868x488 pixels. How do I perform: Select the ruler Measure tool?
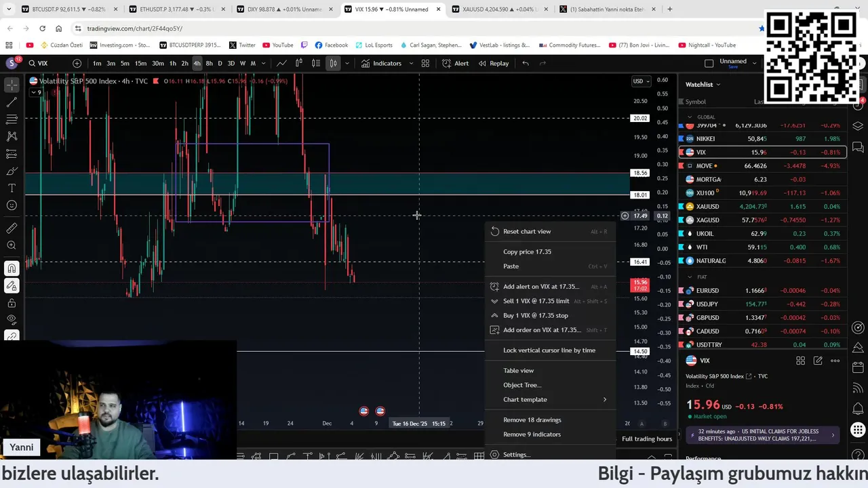point(12,228)
